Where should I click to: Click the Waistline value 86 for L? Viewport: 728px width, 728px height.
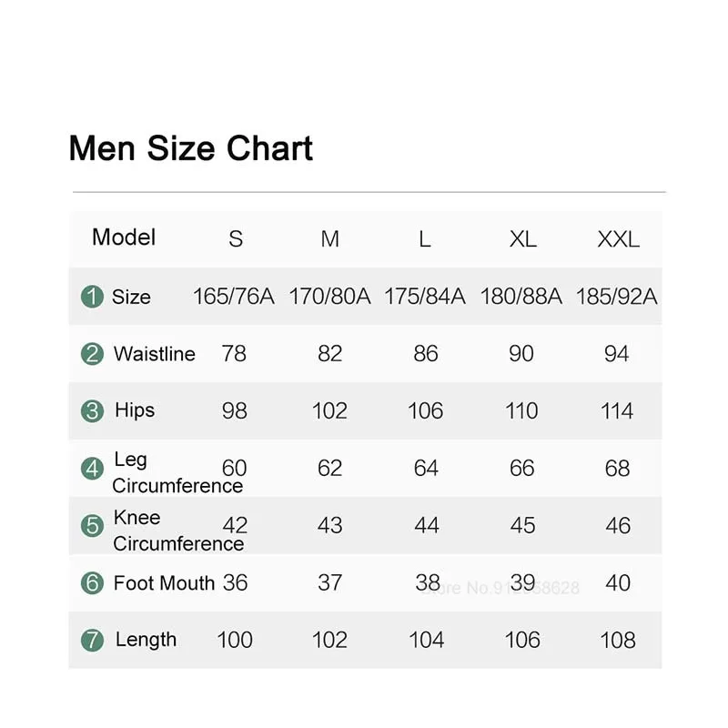click(x=425, y=354)
